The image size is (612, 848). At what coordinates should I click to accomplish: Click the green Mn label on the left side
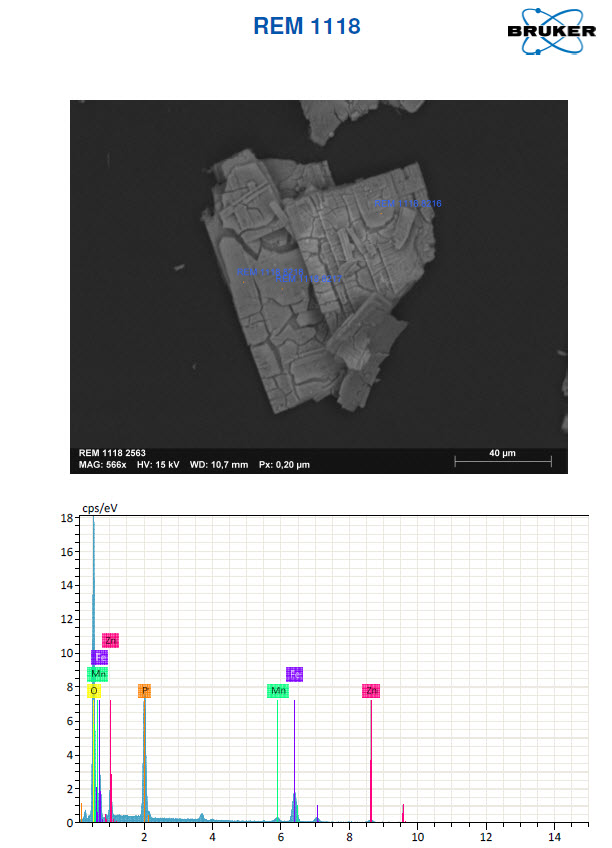(98, 674)
